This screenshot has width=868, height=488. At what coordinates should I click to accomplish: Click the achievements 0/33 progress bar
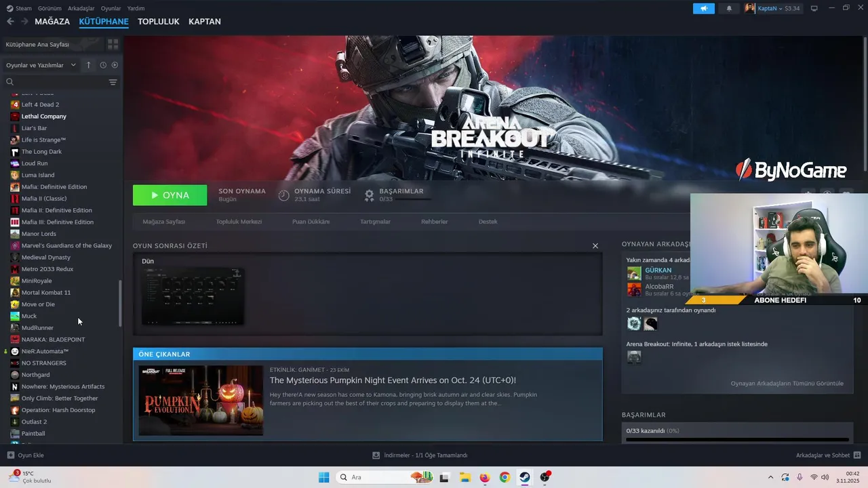click(x=737, y=440)
